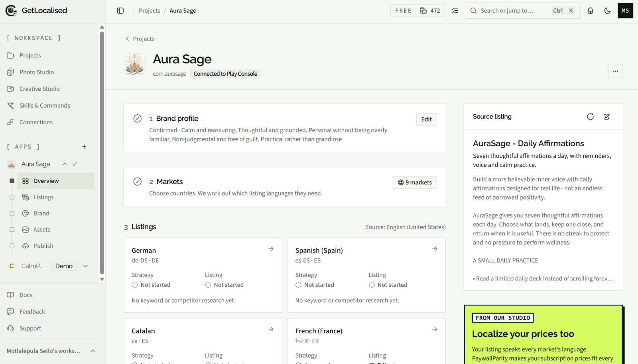Screen dimensions: 638x364
Task: Open Catalan listing arrow
Action: click(x=271, y=329)
